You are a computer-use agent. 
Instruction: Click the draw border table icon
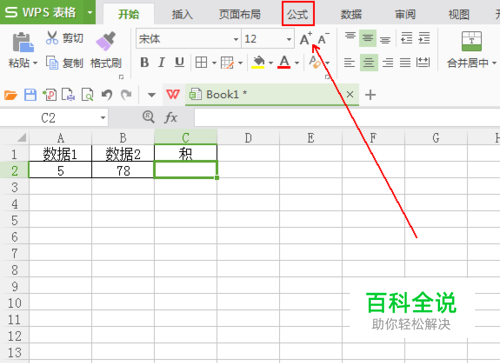tap(227, 62)
